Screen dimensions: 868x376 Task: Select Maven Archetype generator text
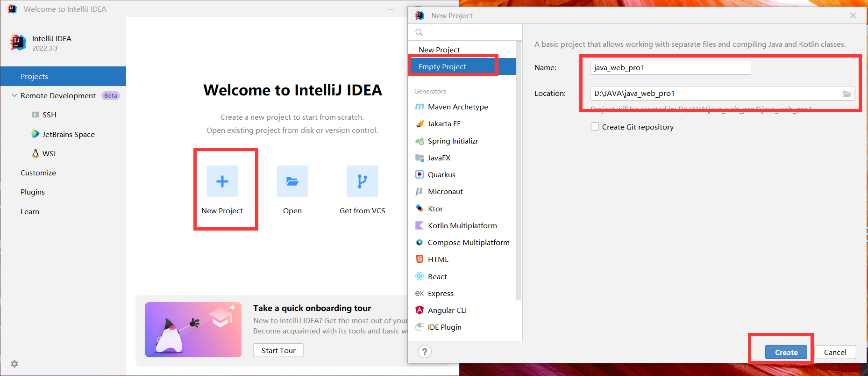[x=458, y=107]
